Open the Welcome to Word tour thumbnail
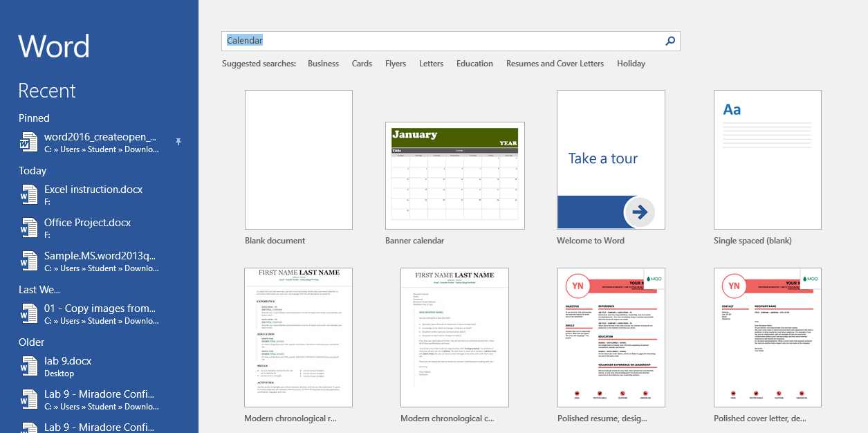Viewport: 868px width, 433px height. [611, 160]
